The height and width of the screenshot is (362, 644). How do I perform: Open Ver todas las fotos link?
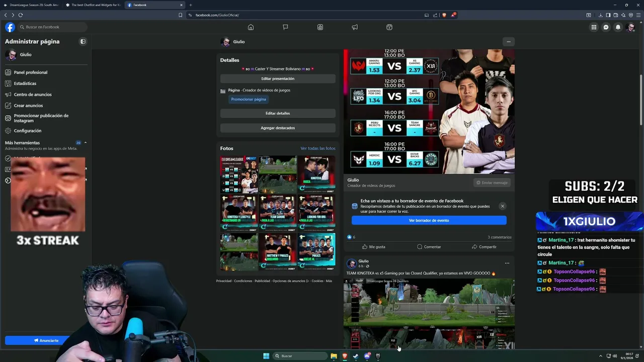pyautogui.click(x=318, y=148)
